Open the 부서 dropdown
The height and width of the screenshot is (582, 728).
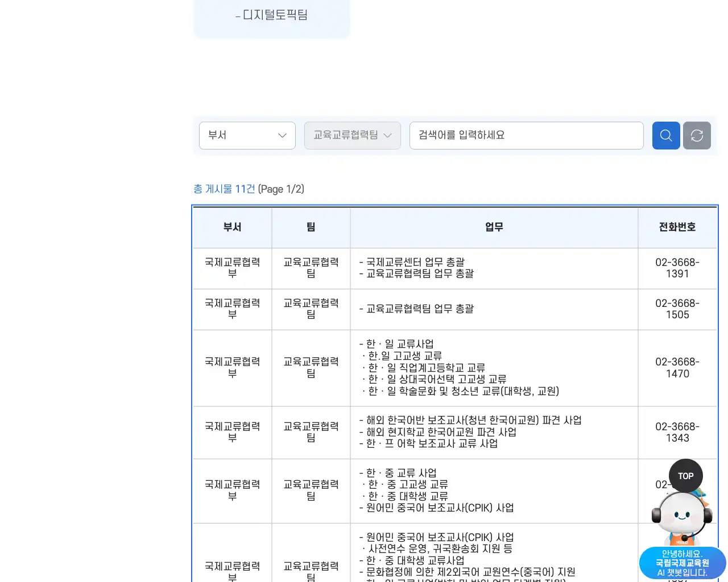tap(247, 136)
